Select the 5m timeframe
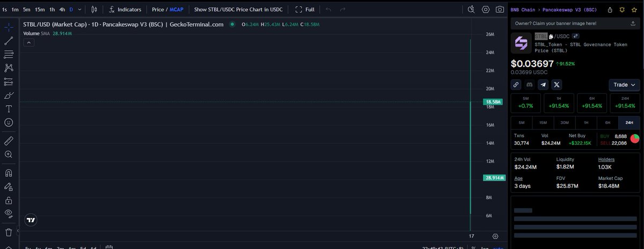Image resolution: width=644 pixels, height=249 pixels. tap(27, 9)
